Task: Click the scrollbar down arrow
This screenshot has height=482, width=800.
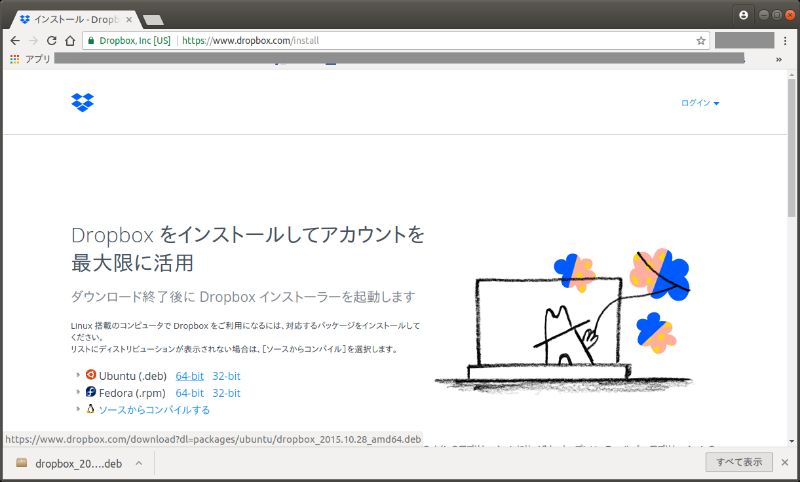Action: (791, 441)
